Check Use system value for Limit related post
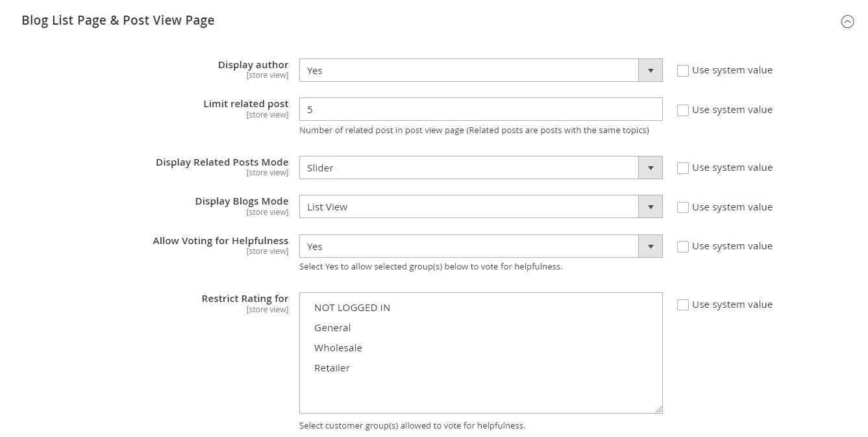Screen dimensions: 868x437 coord(683,110)
